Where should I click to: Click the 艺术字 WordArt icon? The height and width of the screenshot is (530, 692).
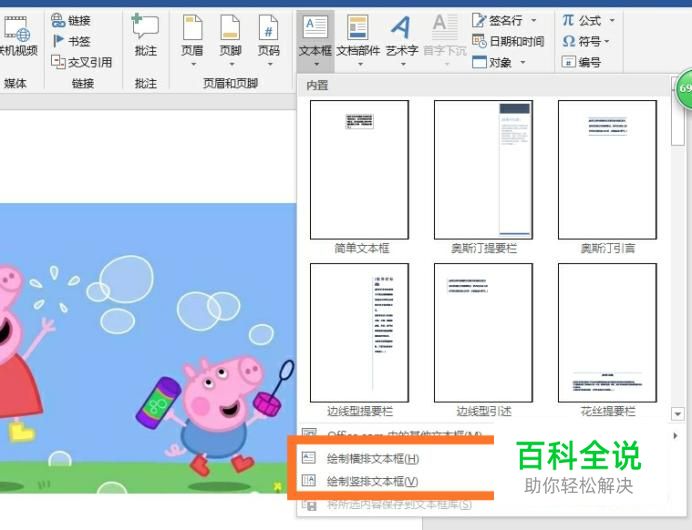pos(401,27)
